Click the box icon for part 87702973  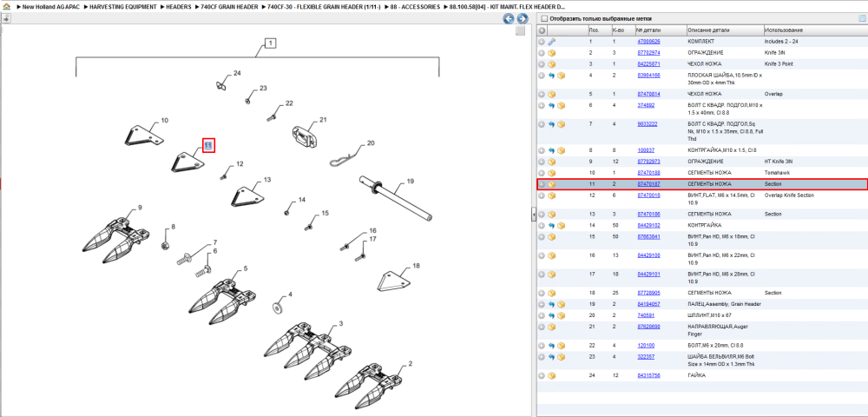click(x=552, y=162)
